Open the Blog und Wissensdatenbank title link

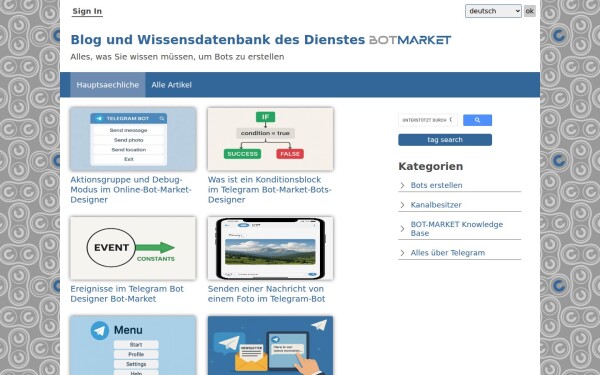218,39
